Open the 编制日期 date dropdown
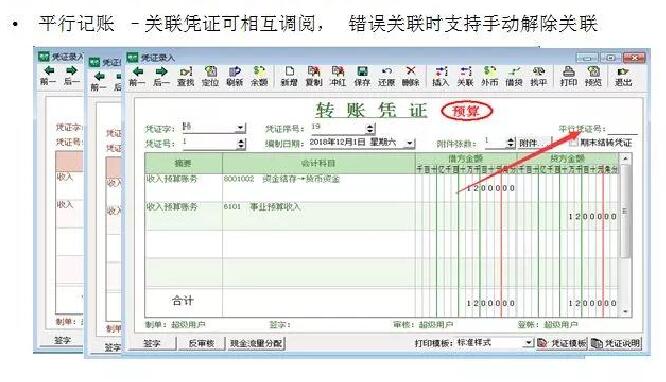Viewport: 666px width, 382px height. click(409, 143)
